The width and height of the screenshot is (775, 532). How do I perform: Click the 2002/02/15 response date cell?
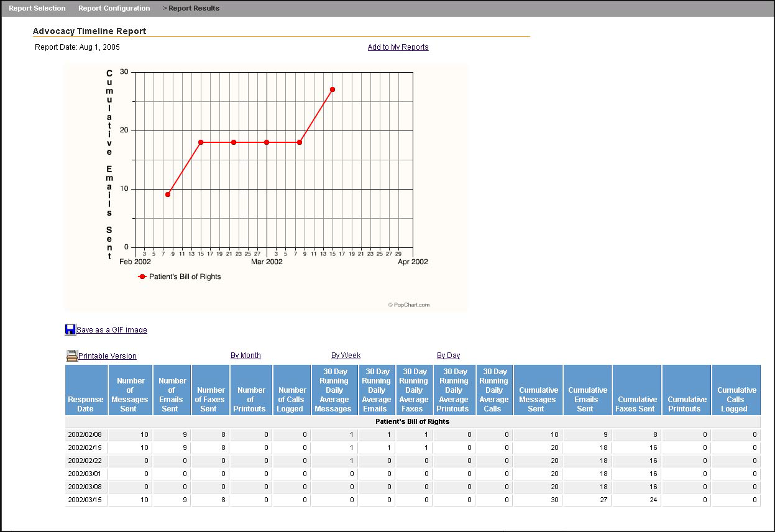[x=86, y=448]
